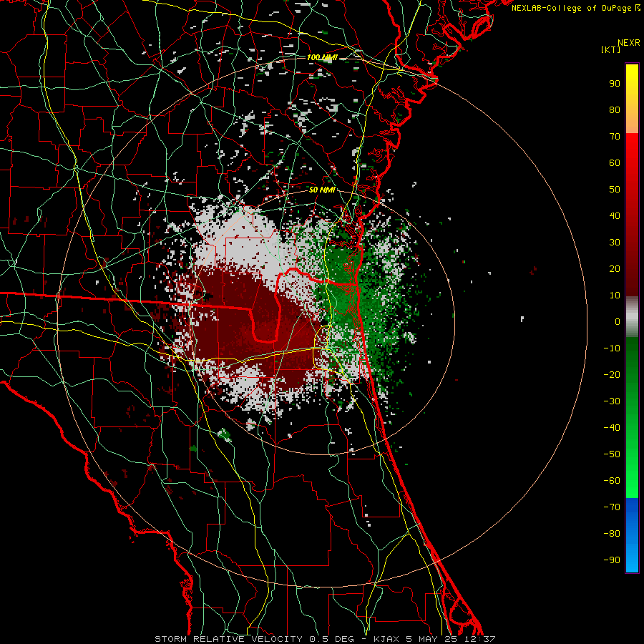Click the Storm Relative Velocity caption at bottom
Image resolution: width=644 pixels, height=644 pixels.
point(326,639)
